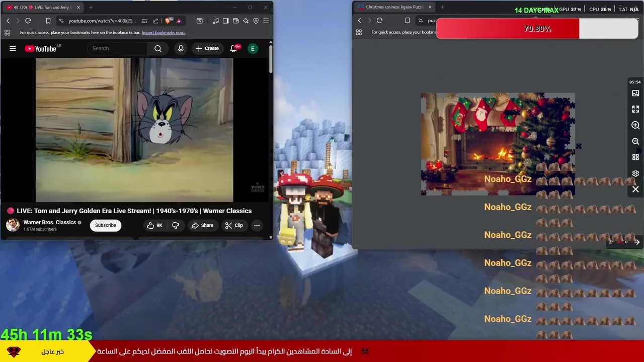This screenshot has height=362, width=644.
Task: Start voice search with the microphone icon
Action: coord(181,48)
